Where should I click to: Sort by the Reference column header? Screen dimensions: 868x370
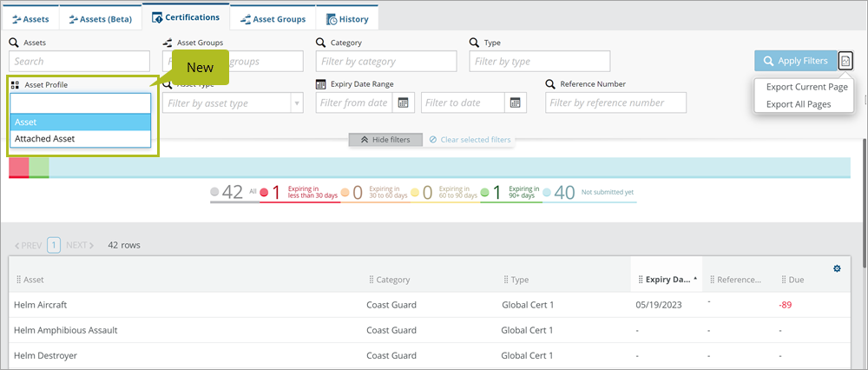(739, 280)
